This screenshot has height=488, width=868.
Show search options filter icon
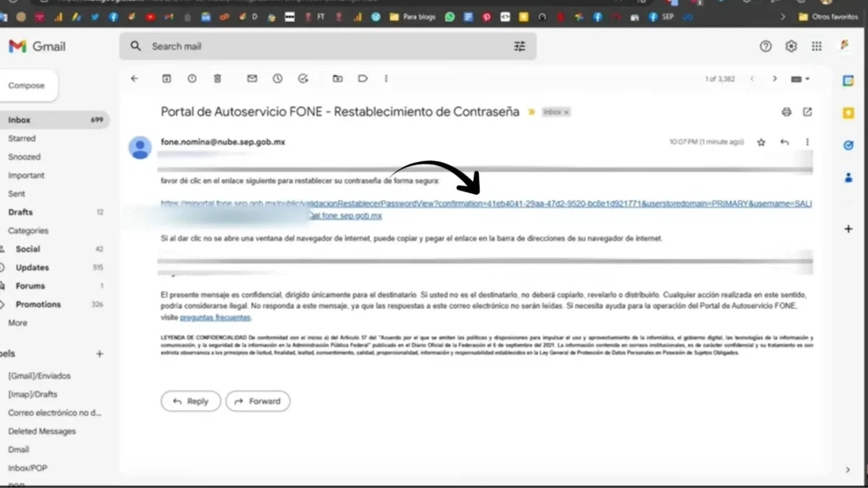[x=520, y=47]
